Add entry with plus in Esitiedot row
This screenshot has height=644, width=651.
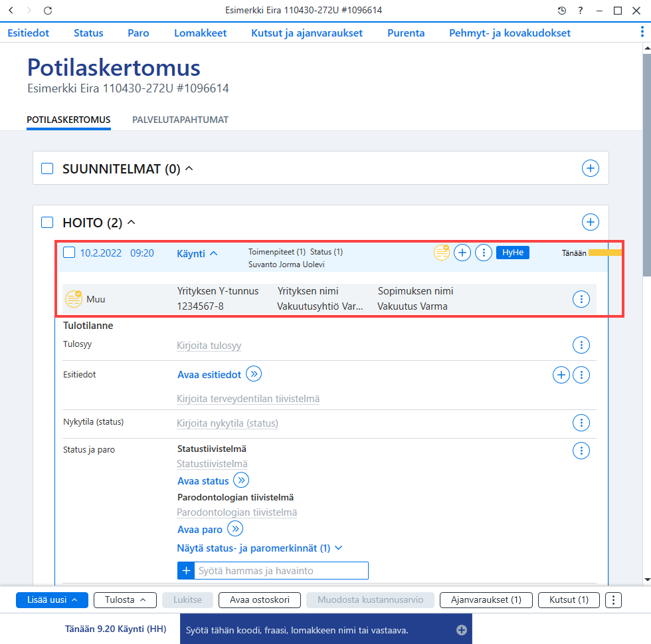[561, 375]
